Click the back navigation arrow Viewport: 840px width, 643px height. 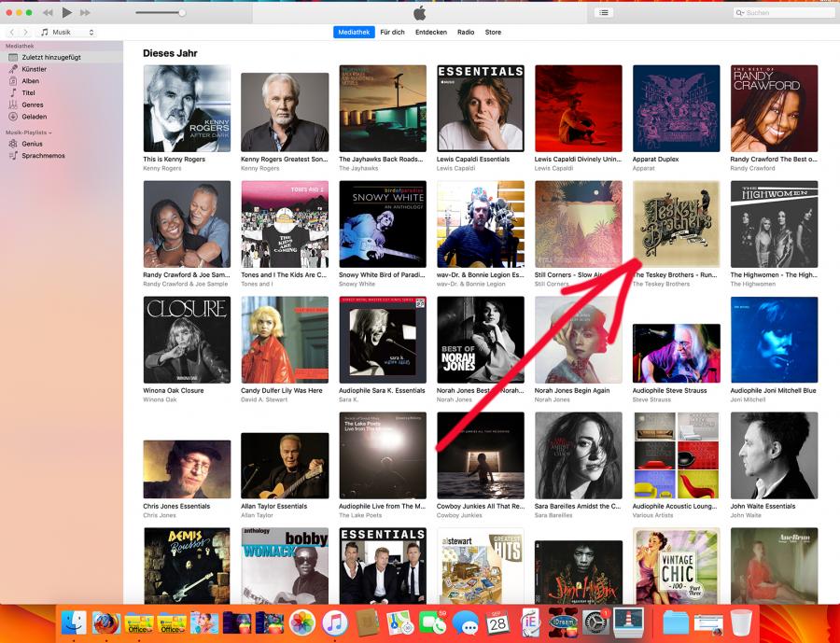tap(12, 32)
